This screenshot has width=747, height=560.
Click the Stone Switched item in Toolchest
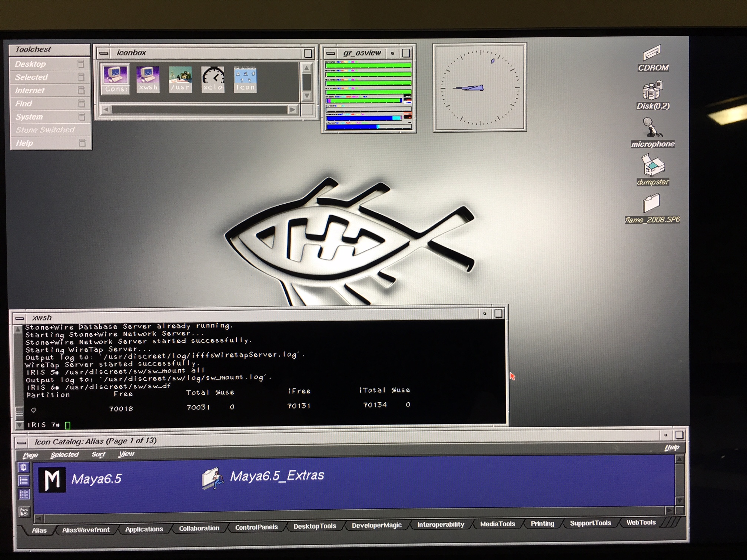50,130
